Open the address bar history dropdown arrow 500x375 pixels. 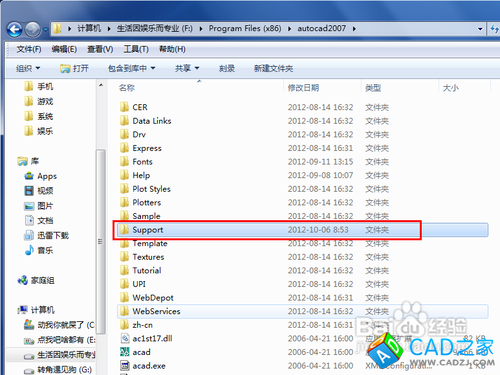click(x=480, y=29)
